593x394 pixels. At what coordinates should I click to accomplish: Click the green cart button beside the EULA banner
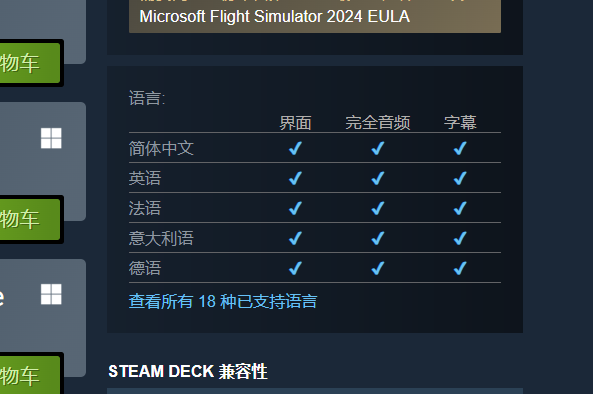tap(30, 63)
